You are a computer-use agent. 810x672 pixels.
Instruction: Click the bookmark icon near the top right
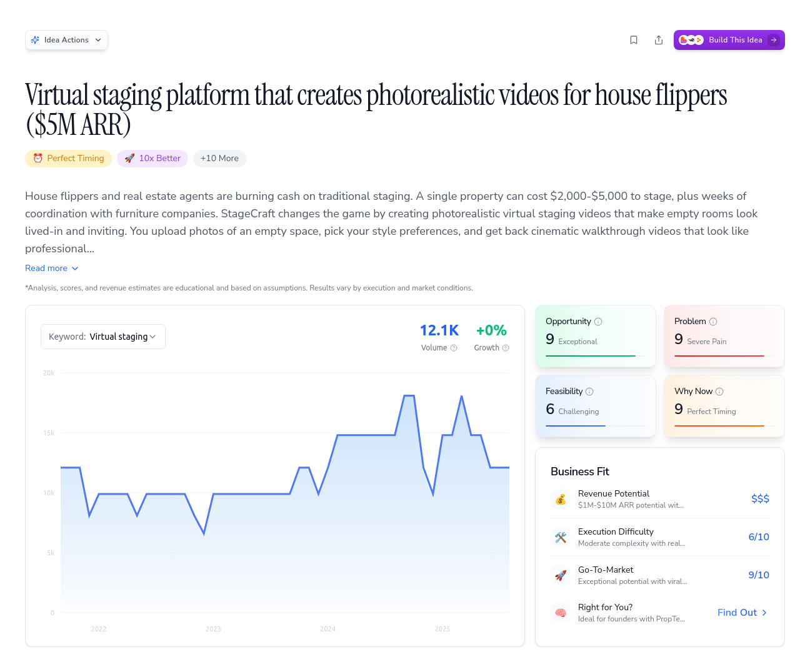634,39
